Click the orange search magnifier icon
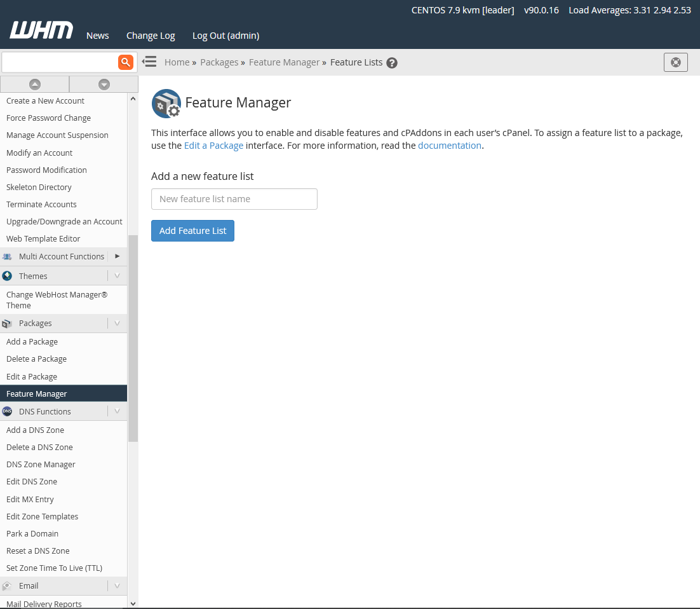Image resolution: width=700 pixels, height=609 pixels. point(125,62)
